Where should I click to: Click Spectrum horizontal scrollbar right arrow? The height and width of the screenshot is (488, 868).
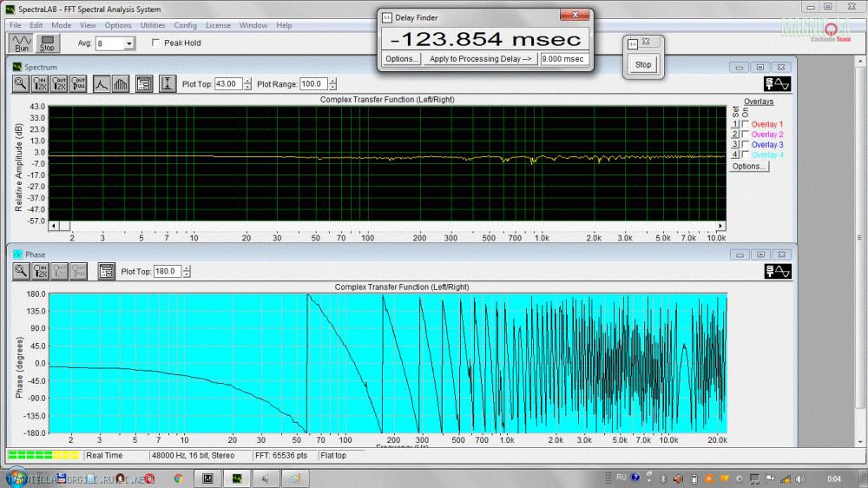[x=720, y=226]
